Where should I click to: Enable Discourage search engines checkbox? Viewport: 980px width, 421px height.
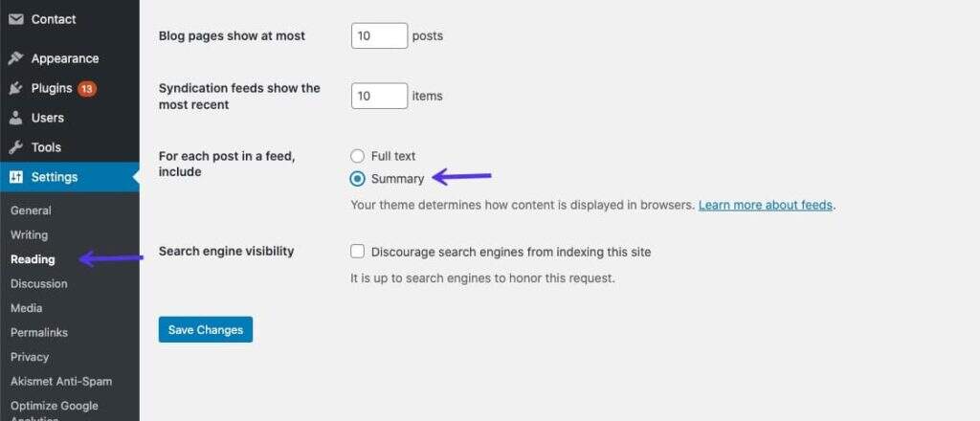[358, 252]
